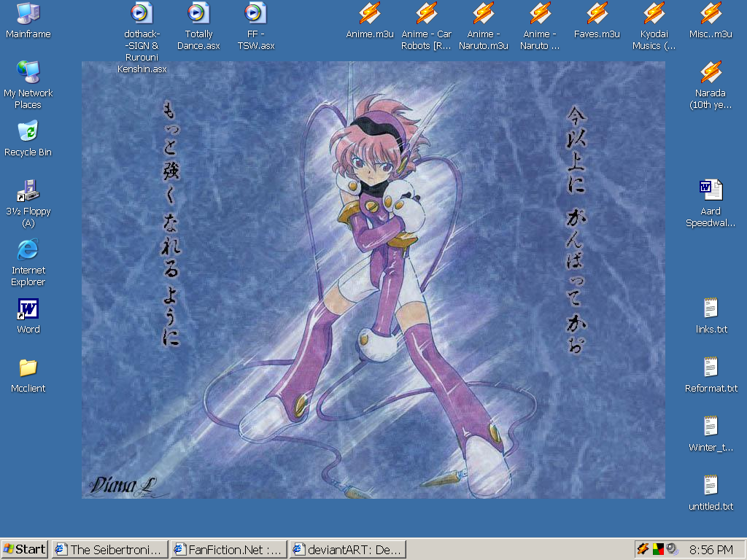Image resolution: width=747 pixels, height=560 pixels.
Task: Select the Mcclient folder
Action: (x=28, y=367)
